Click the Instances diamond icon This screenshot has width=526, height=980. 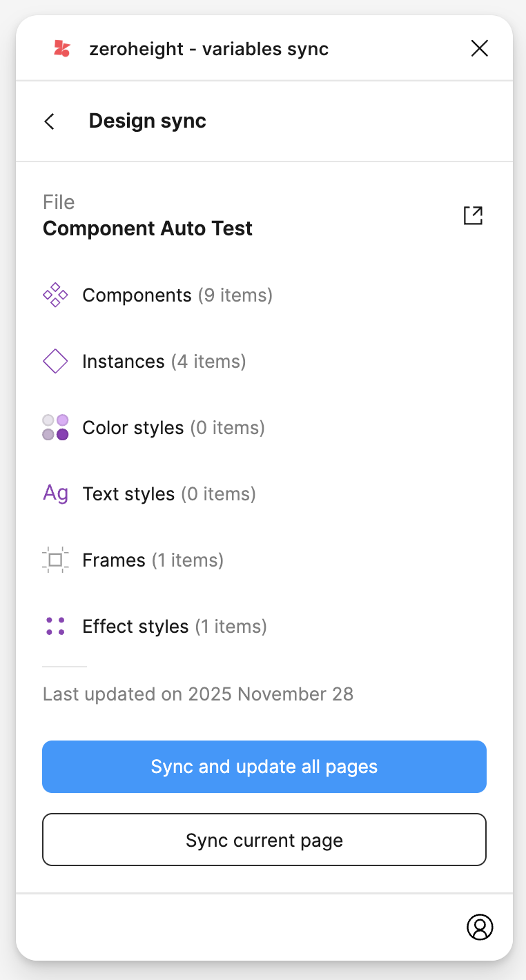click(55, 362)
